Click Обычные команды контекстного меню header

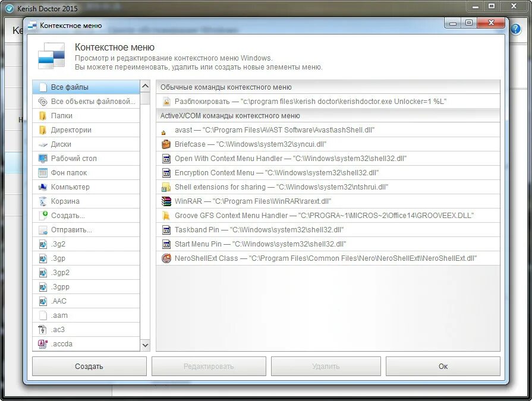[328, 87]
